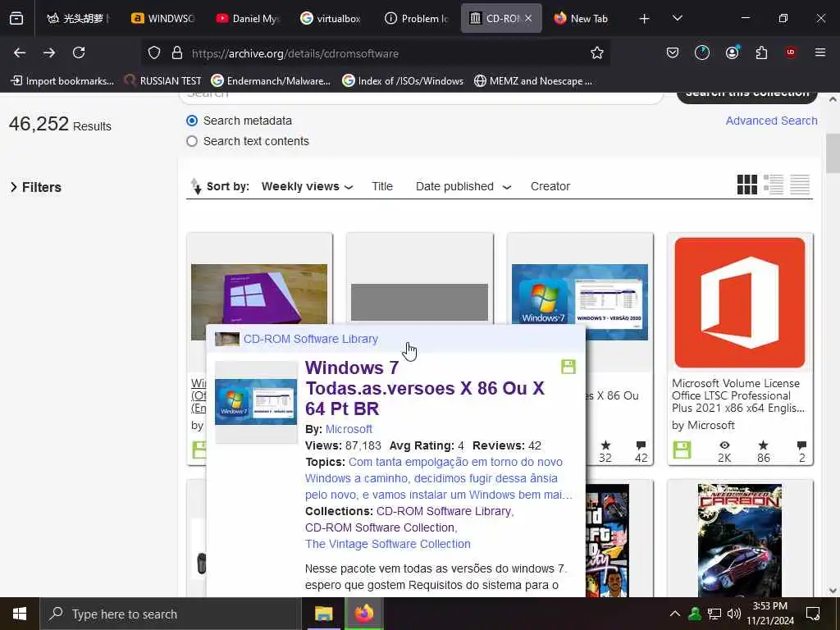Open CD-ROM Software Collection link

click(381, 527)
